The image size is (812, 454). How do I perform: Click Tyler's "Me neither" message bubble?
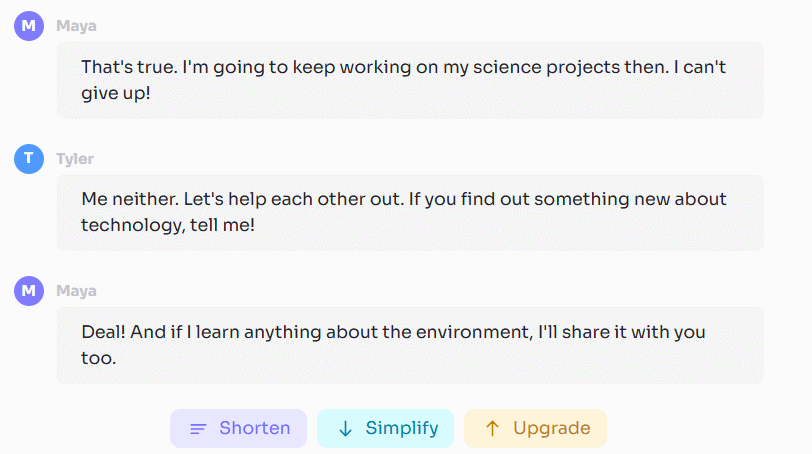(x=410, y=212)
